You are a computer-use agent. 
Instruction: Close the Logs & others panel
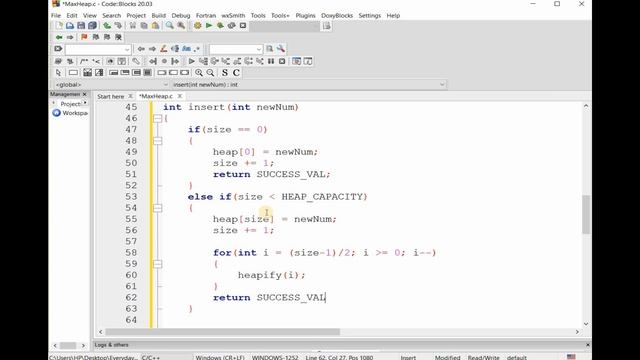click(x=588, y=345)
